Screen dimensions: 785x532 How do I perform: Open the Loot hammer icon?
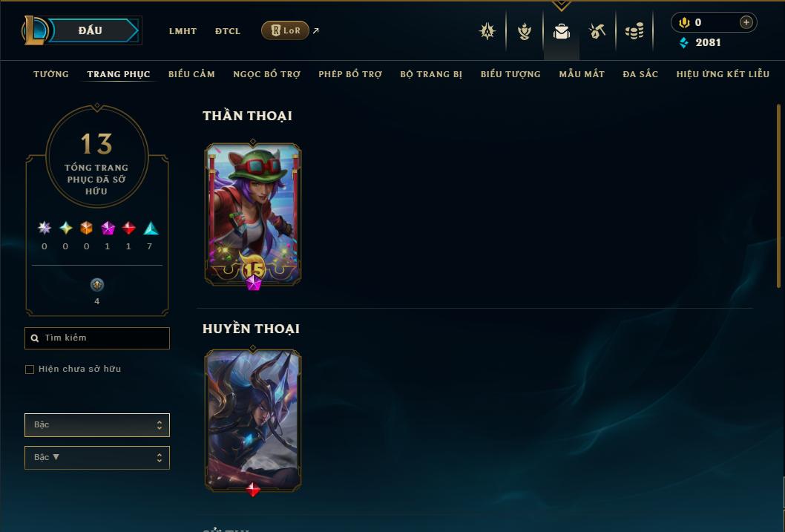(x=597, y=31)
